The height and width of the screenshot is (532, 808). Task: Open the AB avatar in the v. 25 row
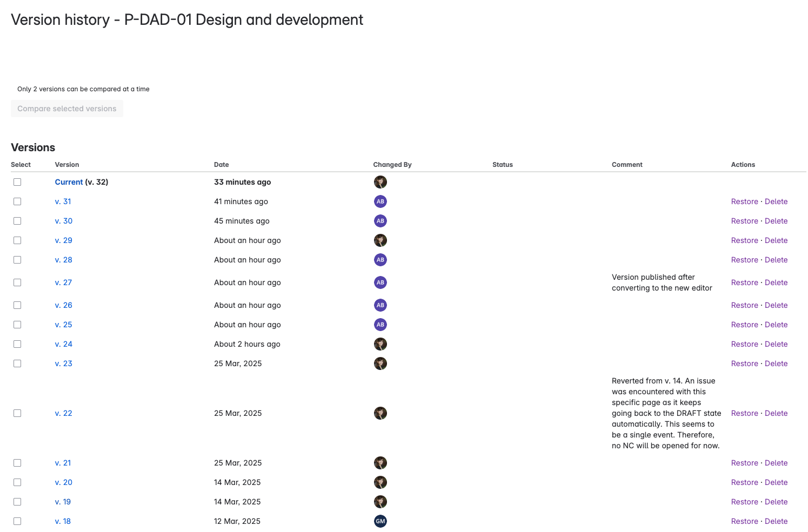click(x=380, y=325)
